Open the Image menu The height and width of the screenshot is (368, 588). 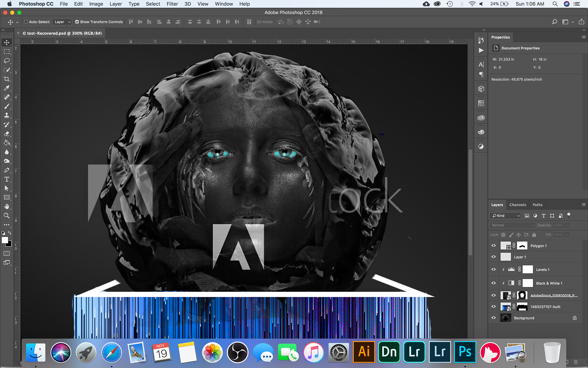click(96, 4)
